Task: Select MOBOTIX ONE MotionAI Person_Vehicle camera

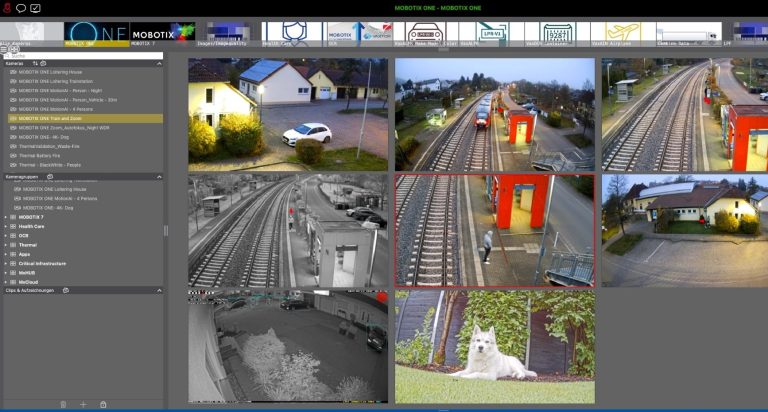Action: pyautogui.click(x=85, y=100)
